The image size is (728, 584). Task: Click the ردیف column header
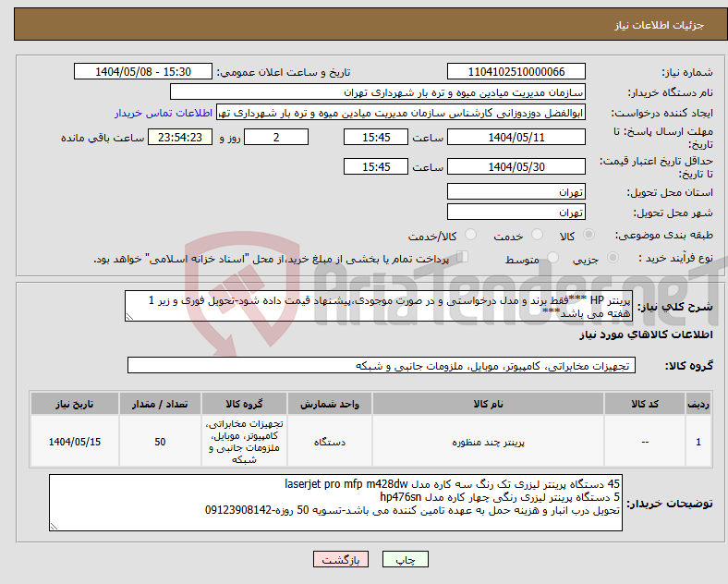(x=698, y=404)
